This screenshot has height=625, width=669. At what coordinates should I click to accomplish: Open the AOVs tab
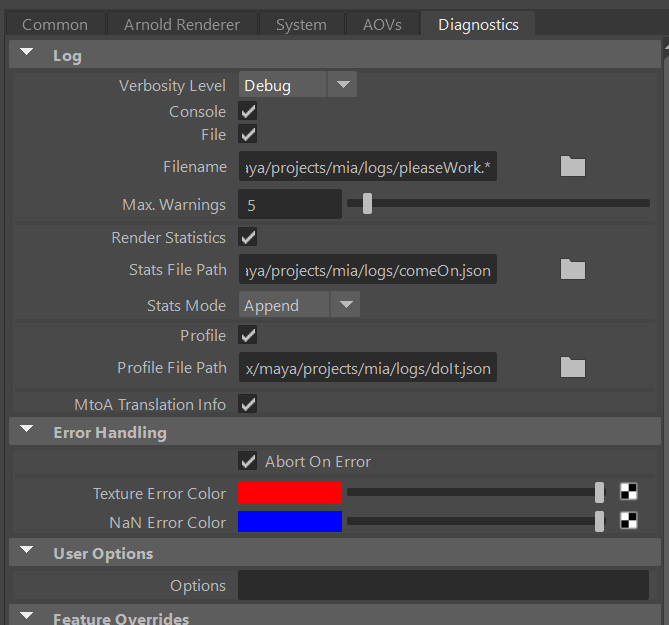click(x=382, y=24)
